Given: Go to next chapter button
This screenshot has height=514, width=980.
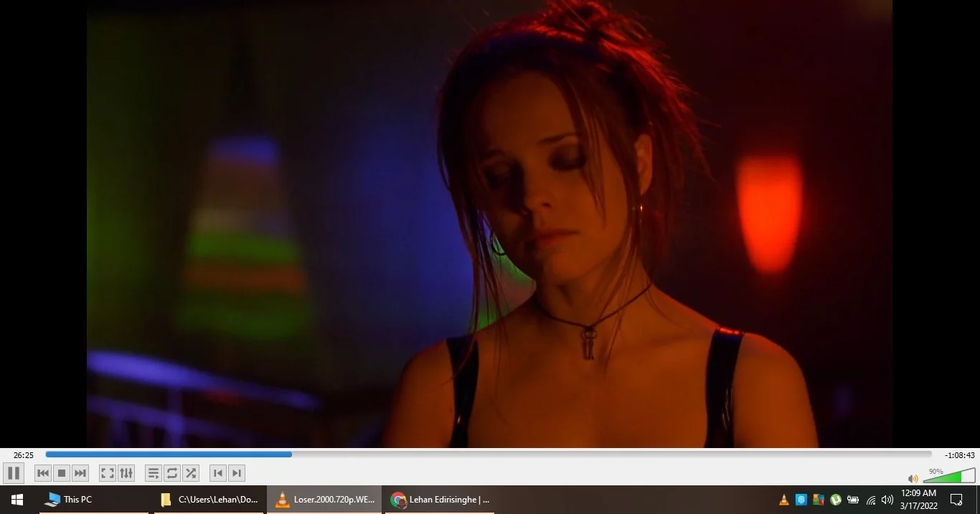Looking at the screenshot, I should pos(237,473).
